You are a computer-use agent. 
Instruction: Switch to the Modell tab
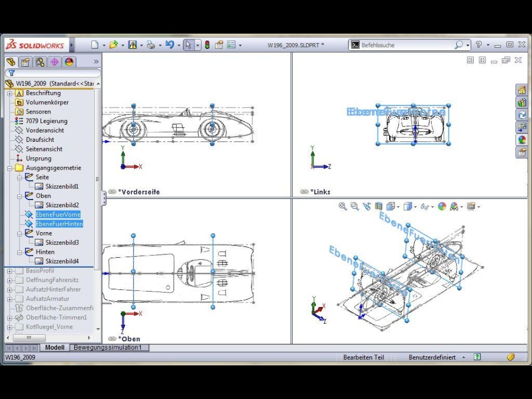[55, 347]
